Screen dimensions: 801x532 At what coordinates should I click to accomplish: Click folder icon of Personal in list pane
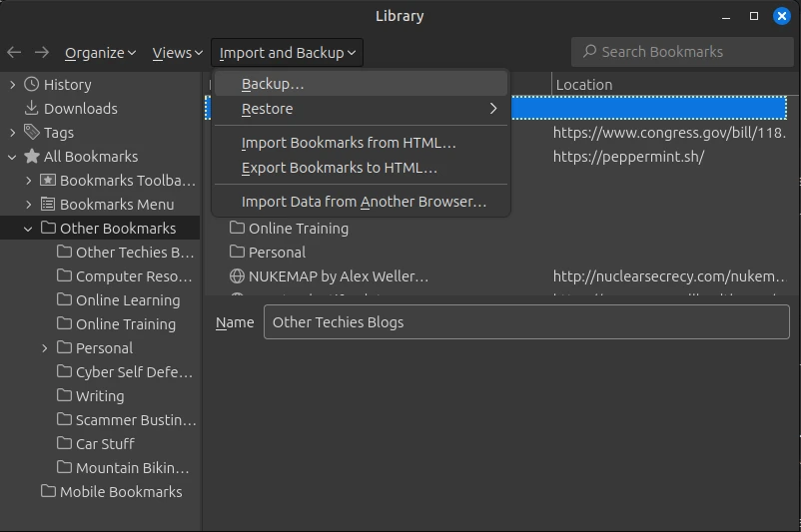pos(237,252)
